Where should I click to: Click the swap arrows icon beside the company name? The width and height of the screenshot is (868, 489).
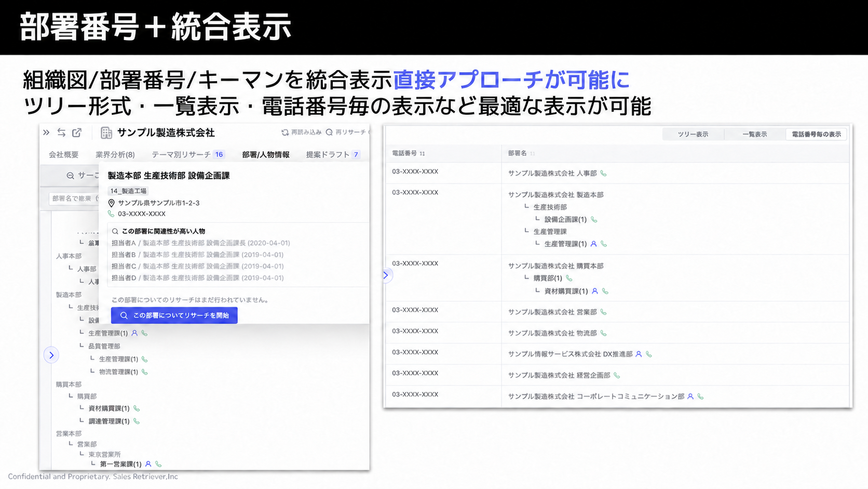tap(61, 133)
